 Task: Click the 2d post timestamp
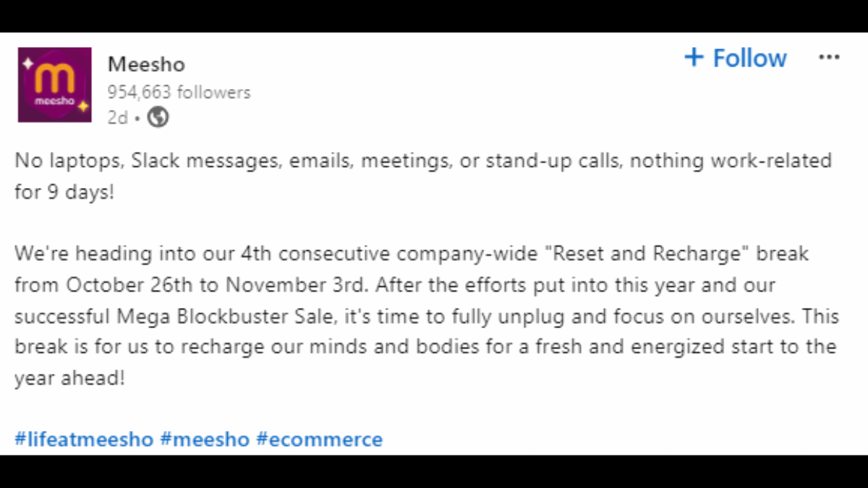click(x=116, y=117)
